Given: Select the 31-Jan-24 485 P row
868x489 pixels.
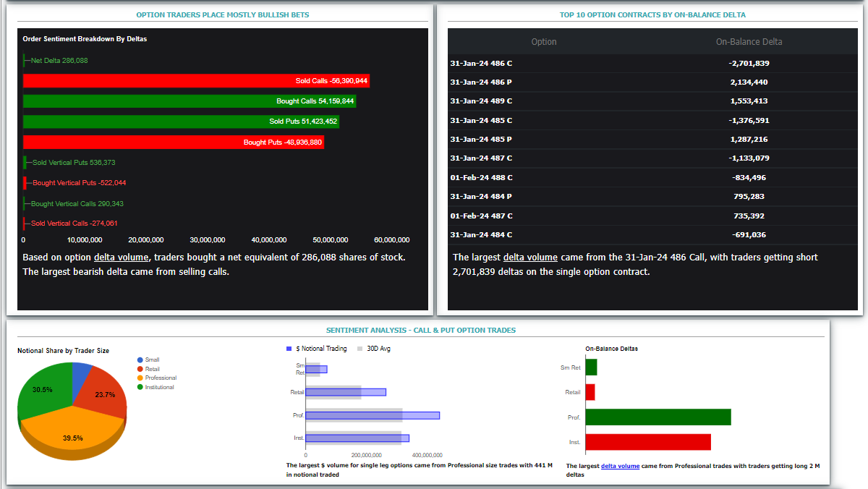Looking at the screenshot, I should point(652,140).
